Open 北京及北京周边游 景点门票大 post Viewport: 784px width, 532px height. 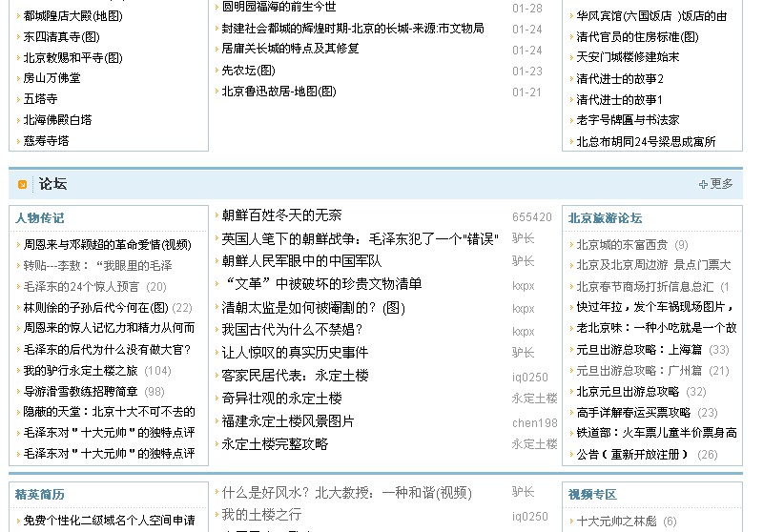653,264
